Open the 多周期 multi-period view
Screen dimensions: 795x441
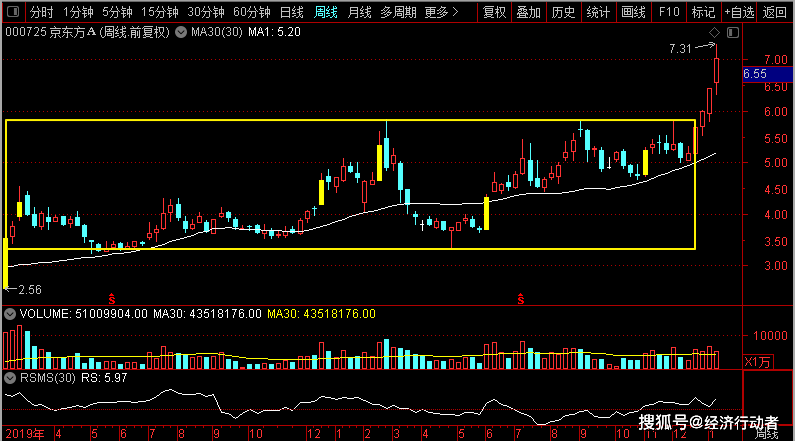[398, 12]
